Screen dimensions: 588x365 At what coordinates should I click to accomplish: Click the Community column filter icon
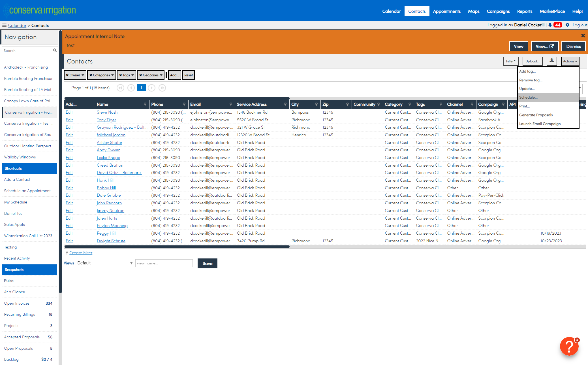tap(379, 104)
